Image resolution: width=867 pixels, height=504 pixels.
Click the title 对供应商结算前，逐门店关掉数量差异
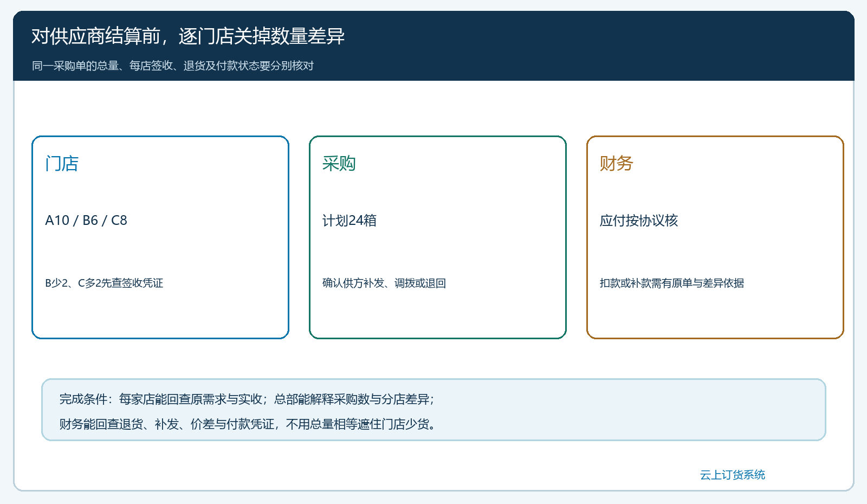click(x=188, y=36)
